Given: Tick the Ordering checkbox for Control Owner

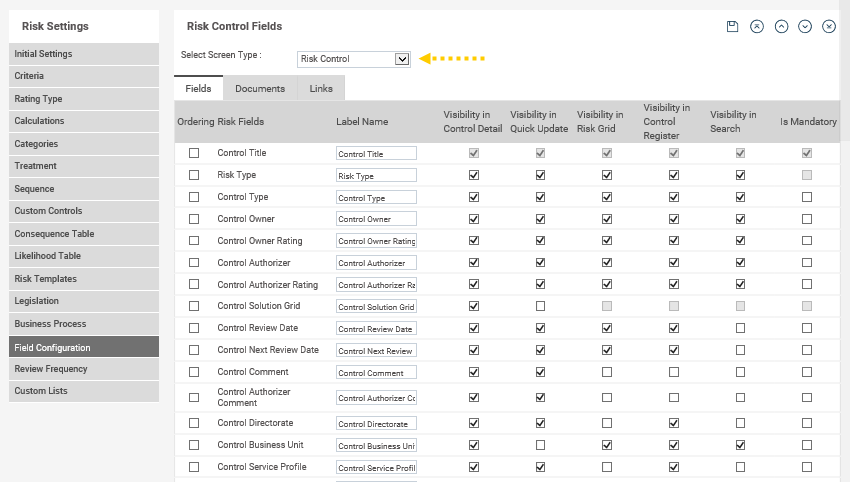Looking at the screenshot, I should tap(194, 219).
